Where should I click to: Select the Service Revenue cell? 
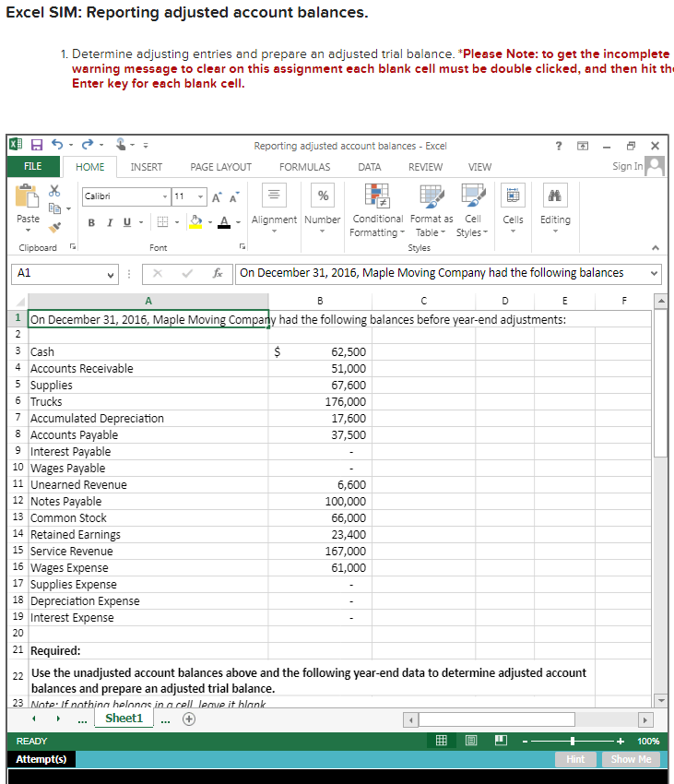coord(148,551)
